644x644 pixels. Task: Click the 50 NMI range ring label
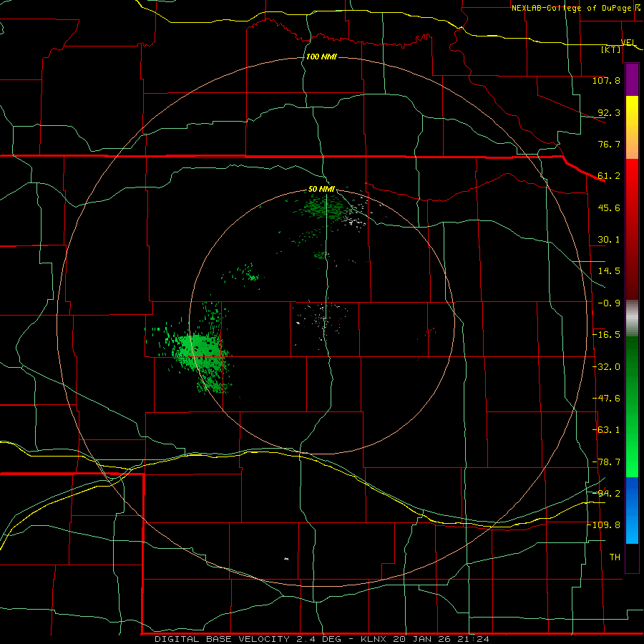point(321,189)
